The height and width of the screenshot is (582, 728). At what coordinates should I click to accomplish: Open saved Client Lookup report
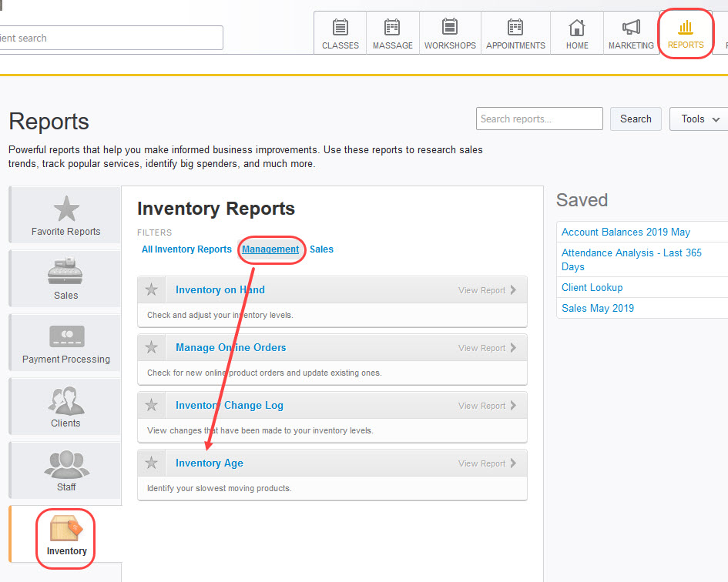click(x=592, y=287)
